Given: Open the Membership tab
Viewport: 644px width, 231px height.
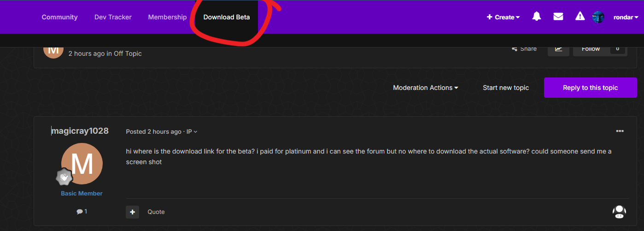Looking at the screenshot, I should (x=167, y=17).
